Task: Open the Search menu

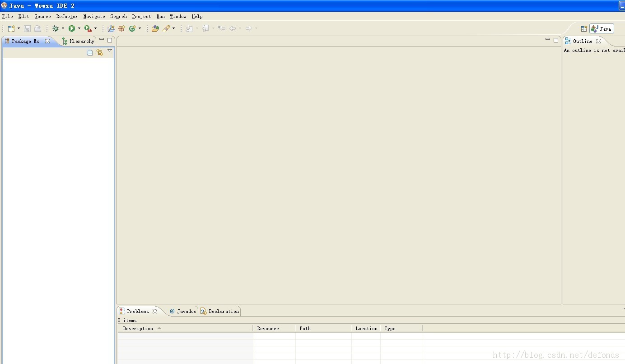Action: pos(118,16)
